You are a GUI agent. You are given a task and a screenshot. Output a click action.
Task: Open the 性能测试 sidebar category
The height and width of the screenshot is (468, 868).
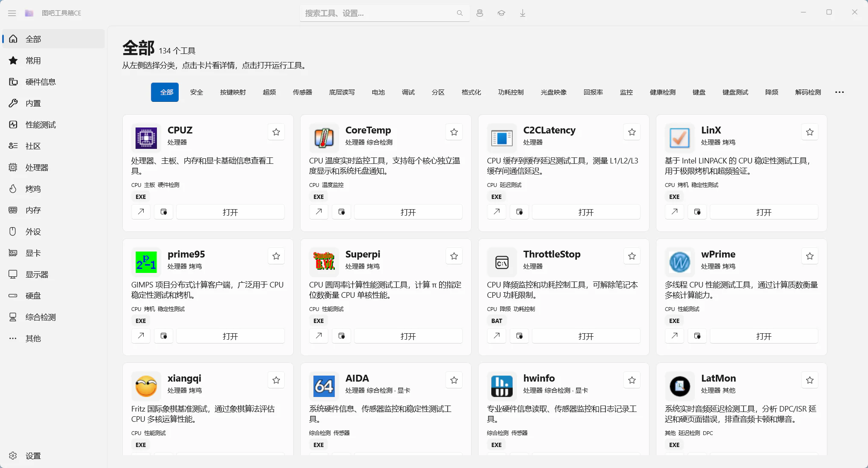(53, 124)
